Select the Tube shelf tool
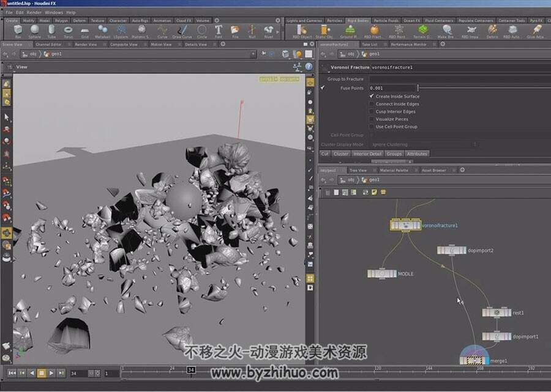Viewport: 551px width, 392px height. (x=51, y=31)
